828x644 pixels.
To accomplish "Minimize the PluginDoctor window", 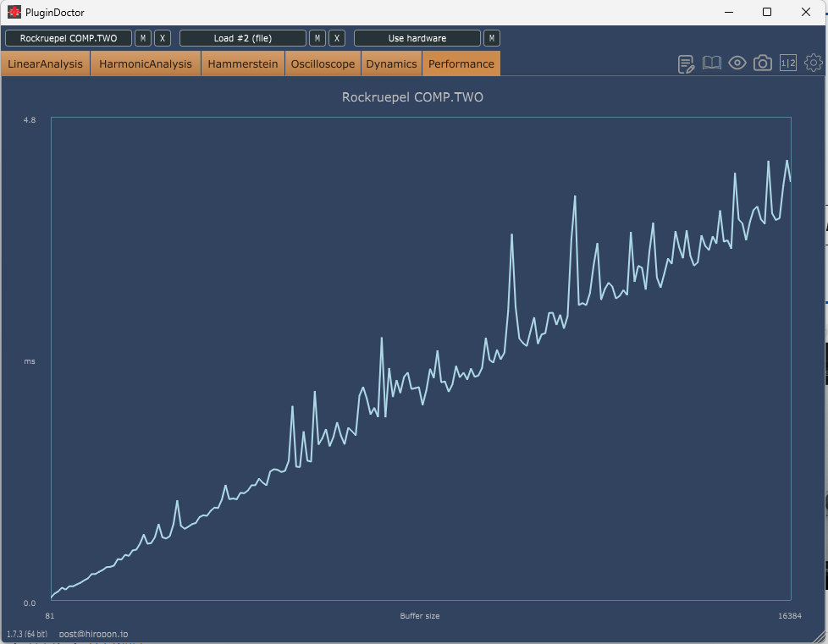I will click(729, 12).
